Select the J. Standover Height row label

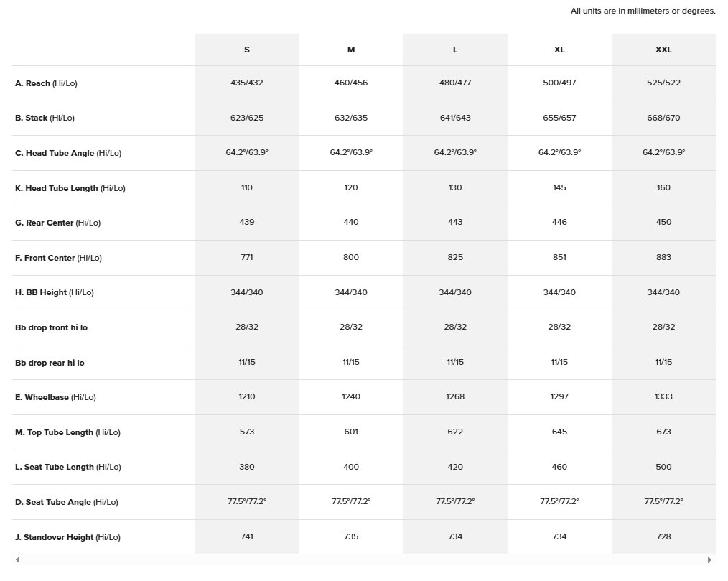pyautogui.click(x=67, y=537)
